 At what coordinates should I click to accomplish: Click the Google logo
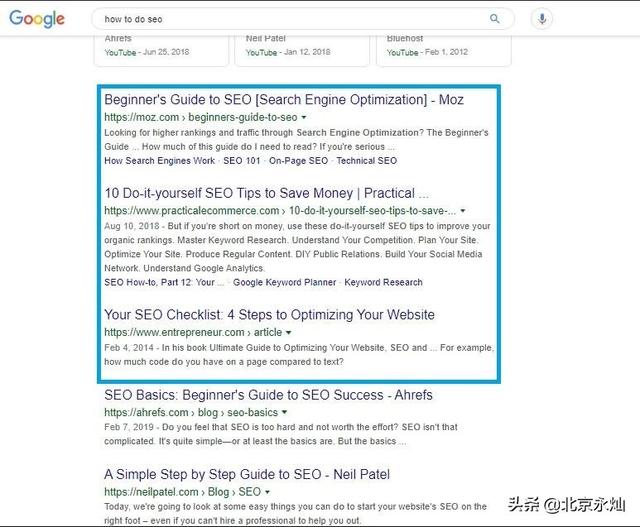(37, 19)
